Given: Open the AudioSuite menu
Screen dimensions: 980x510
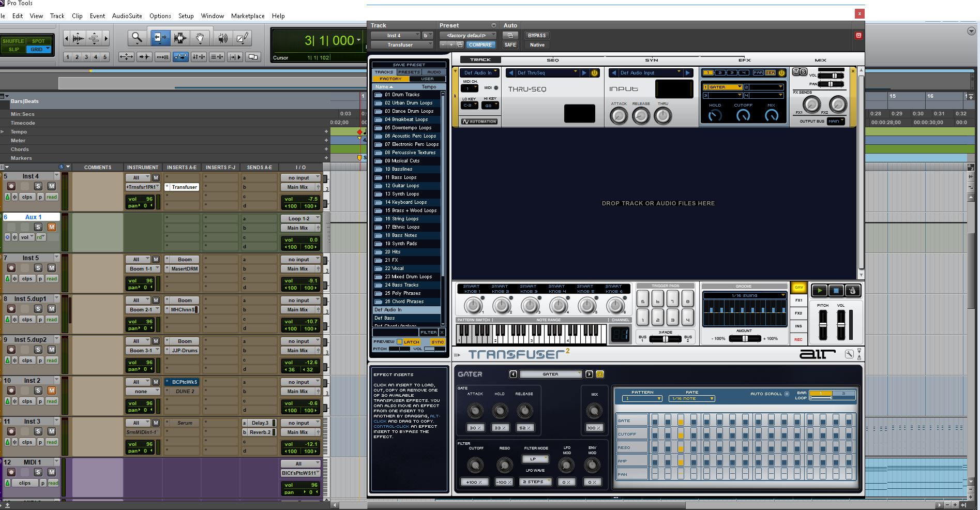Looking at the screenshot, I should (127, 16).
